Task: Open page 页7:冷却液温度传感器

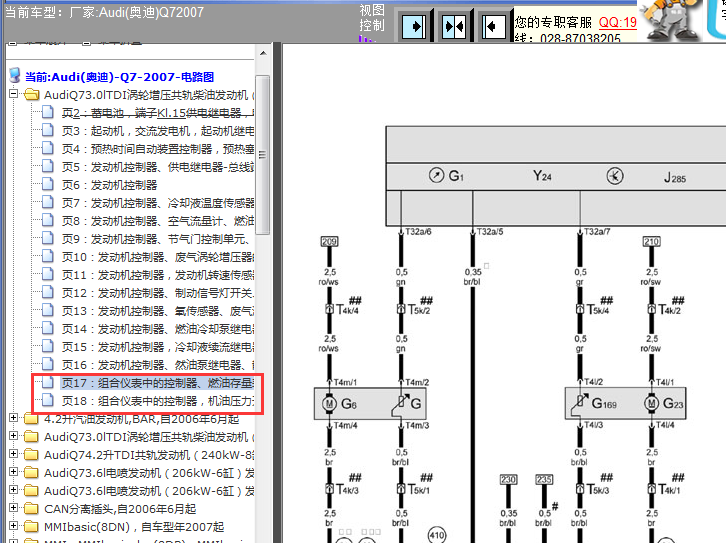Action: tap(157, 203)
